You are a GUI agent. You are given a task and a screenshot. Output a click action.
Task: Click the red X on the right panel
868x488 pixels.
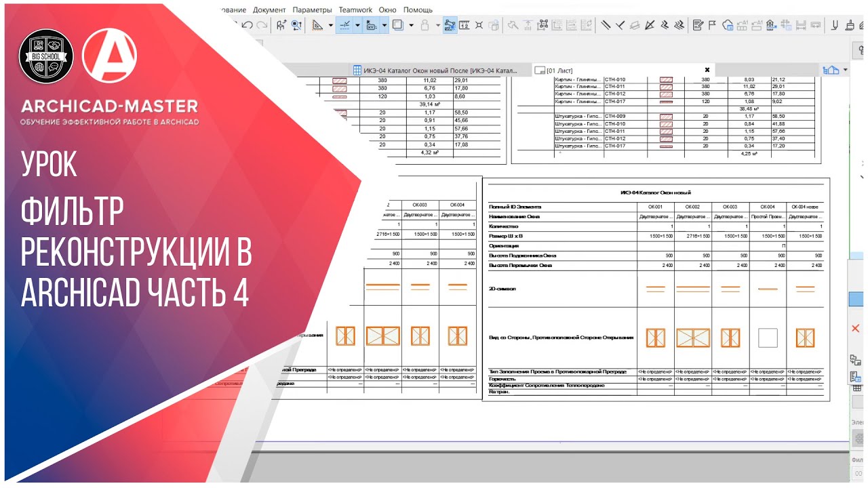coord(856,328)
